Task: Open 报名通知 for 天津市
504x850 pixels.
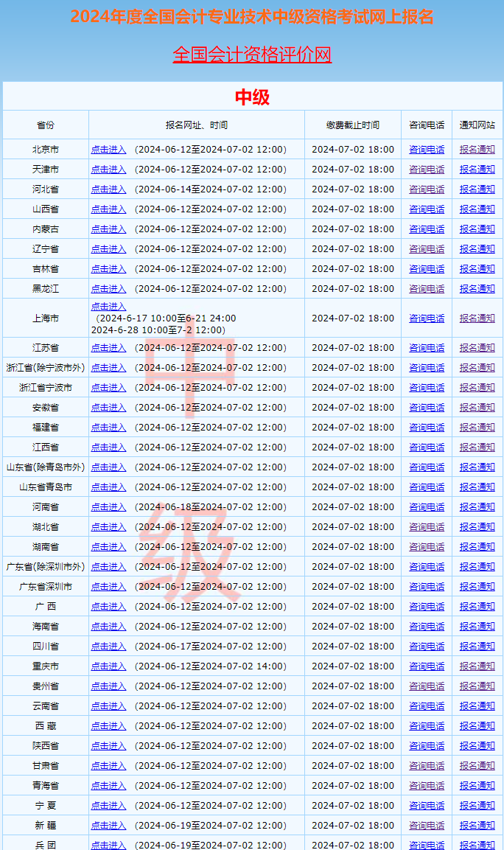Action: [x=477, y=170]
